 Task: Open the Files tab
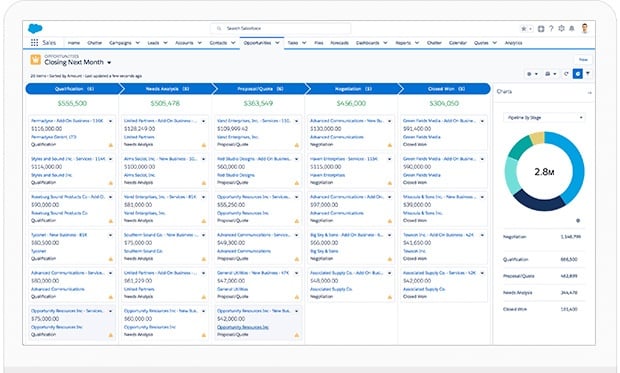pyautogui.click(x=319, y=43)
